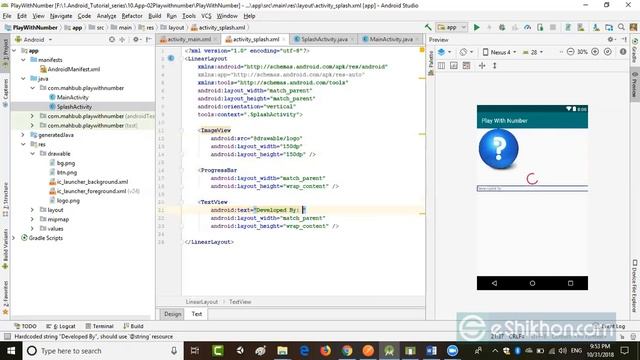Open orientation dropdown in preview

click(x=466, y=52)
